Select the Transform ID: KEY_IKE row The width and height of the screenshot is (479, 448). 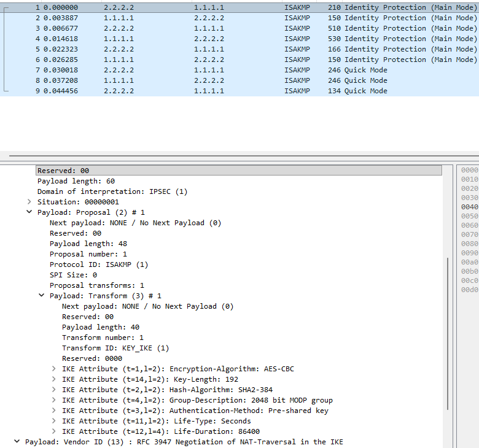(115, 348)
